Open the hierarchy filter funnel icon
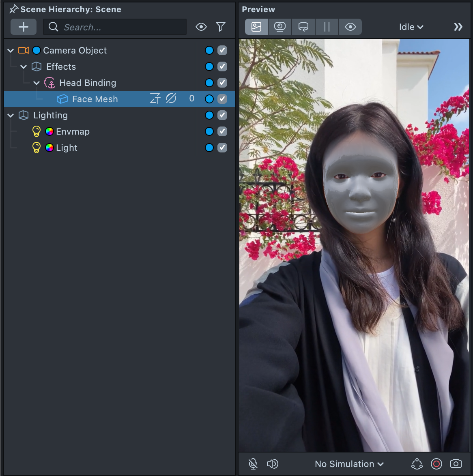The height and width of the screenshot is (476, 473). [221, 27]
